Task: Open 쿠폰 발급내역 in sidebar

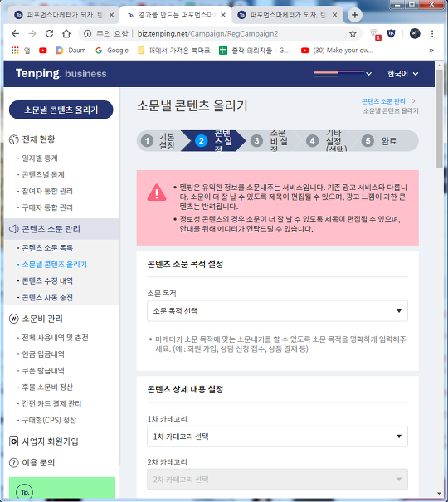Action: click(43, 371)
